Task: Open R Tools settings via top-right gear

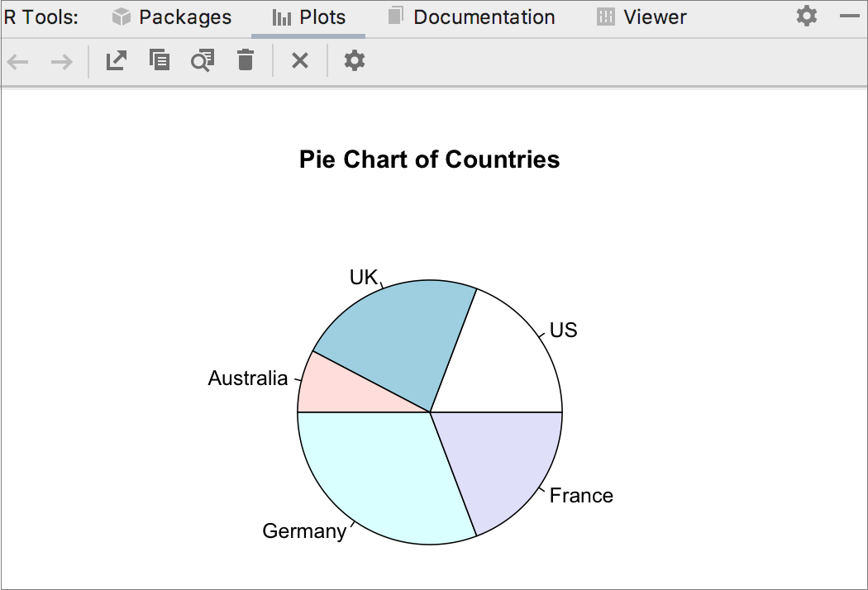Action: click(806, 16)
